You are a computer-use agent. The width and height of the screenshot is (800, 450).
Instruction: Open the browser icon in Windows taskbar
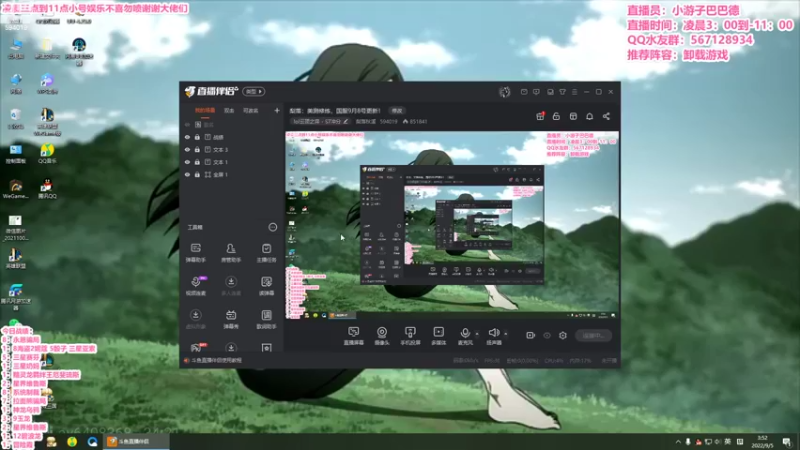click(x=92, y=441)
